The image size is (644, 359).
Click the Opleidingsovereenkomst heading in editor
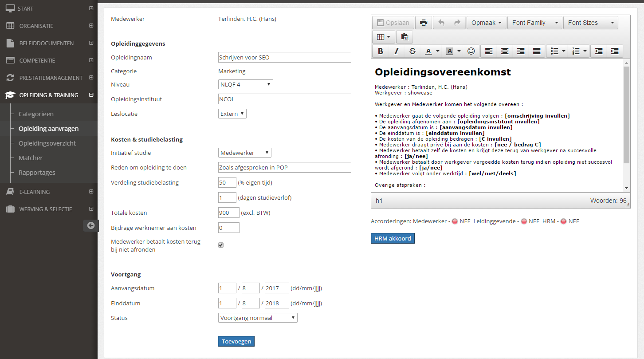point(443,72)
